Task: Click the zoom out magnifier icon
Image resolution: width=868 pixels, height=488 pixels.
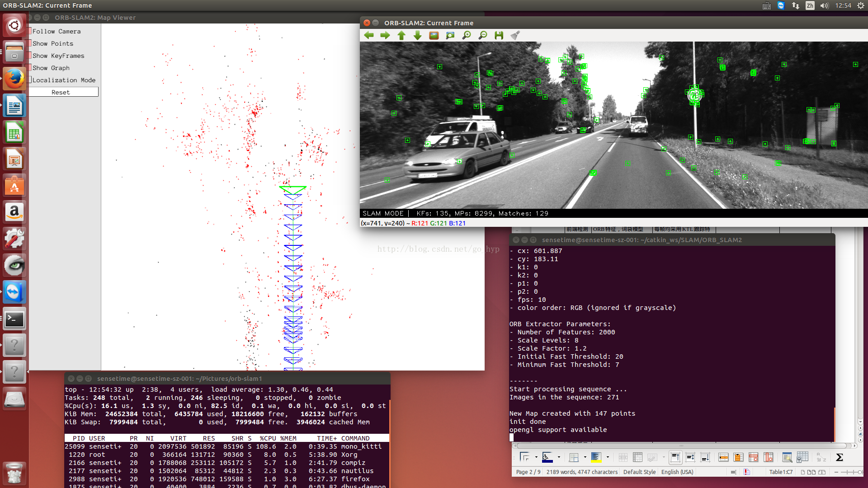Action: tap(483, 35)
